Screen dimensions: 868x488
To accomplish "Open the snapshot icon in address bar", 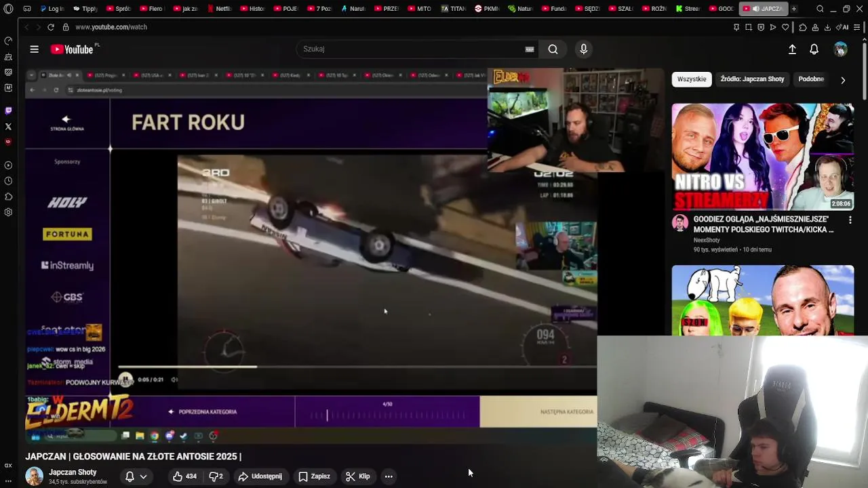I will [x=749, y=27].
